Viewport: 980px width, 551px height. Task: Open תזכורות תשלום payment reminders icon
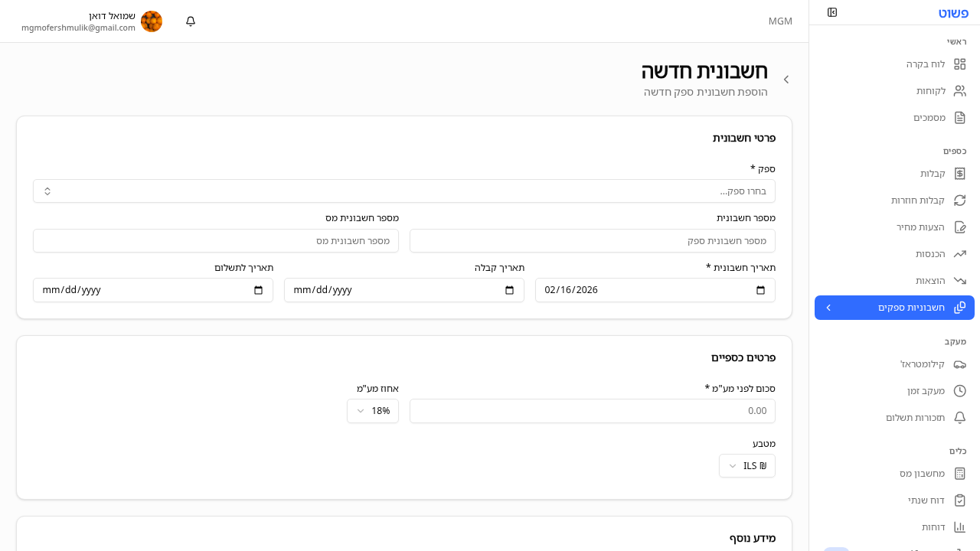pos(960,417)
